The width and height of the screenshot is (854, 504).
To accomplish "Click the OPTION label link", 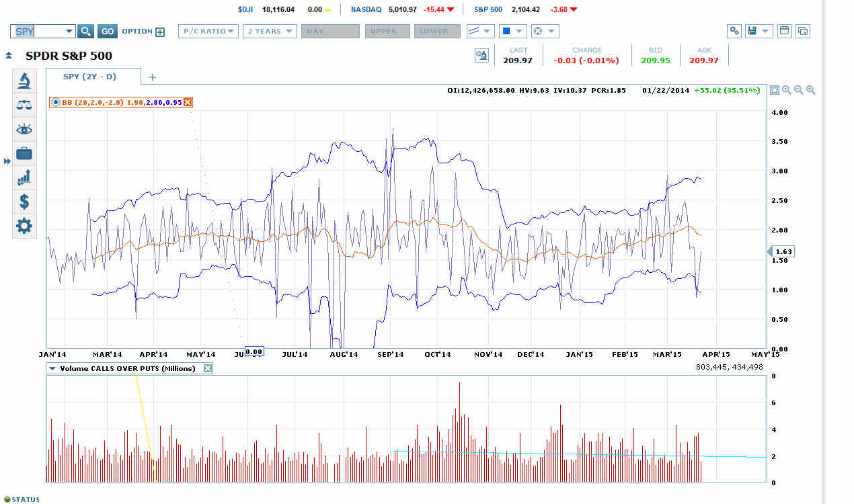I will (x=137, y=31).
